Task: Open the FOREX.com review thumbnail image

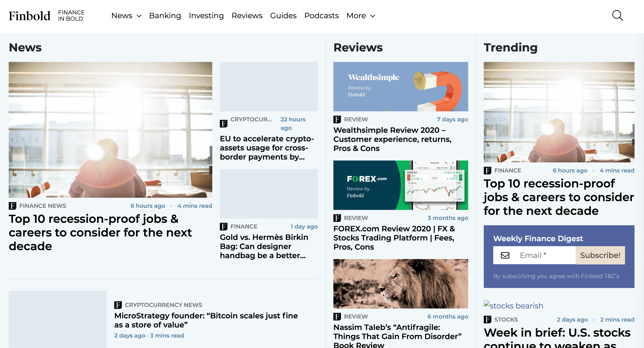Action: point(400,185)
